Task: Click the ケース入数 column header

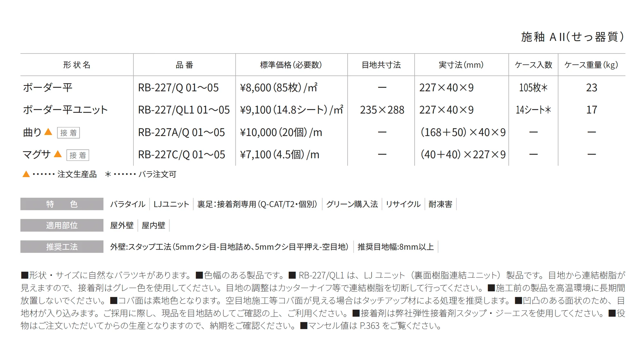Action: (x=533, y=65)
